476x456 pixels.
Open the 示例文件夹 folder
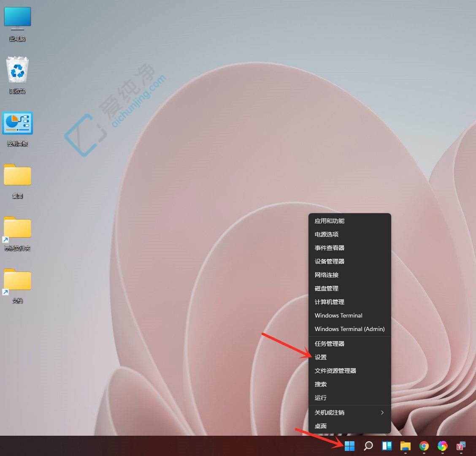(x=17, y=228)
